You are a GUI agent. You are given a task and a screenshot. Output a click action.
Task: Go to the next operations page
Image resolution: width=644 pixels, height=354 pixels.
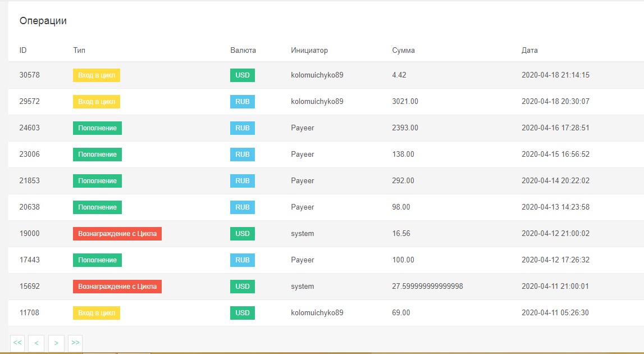coord(56,343)
